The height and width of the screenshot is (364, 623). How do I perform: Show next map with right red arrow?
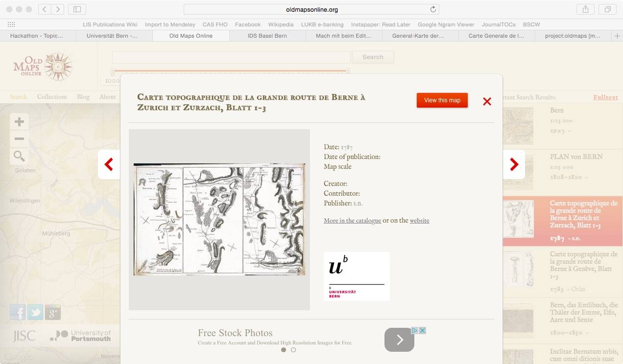coord(514,164)
